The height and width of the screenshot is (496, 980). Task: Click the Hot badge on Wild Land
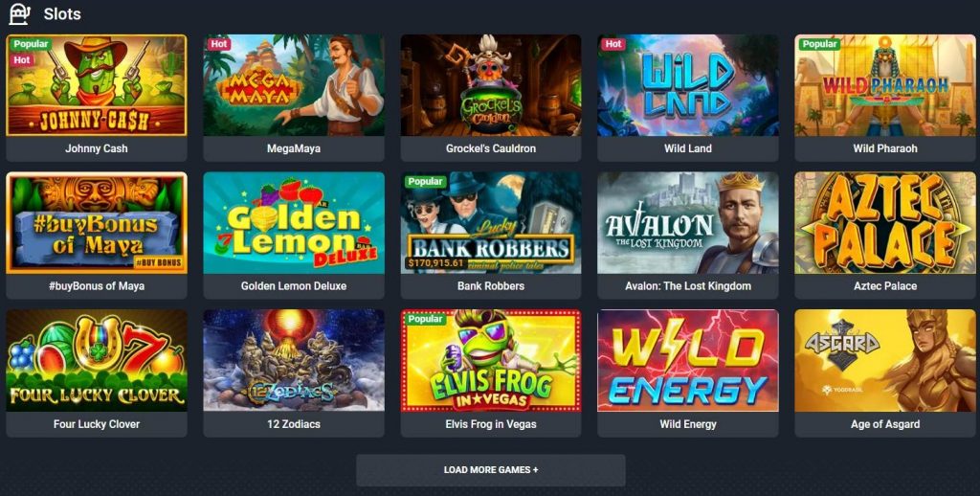coord(613,44)
